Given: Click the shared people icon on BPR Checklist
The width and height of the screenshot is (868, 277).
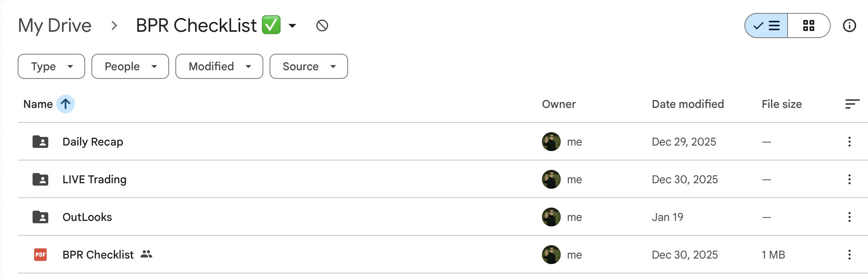Looking at the screenshot, I should [x=146, y=254].
